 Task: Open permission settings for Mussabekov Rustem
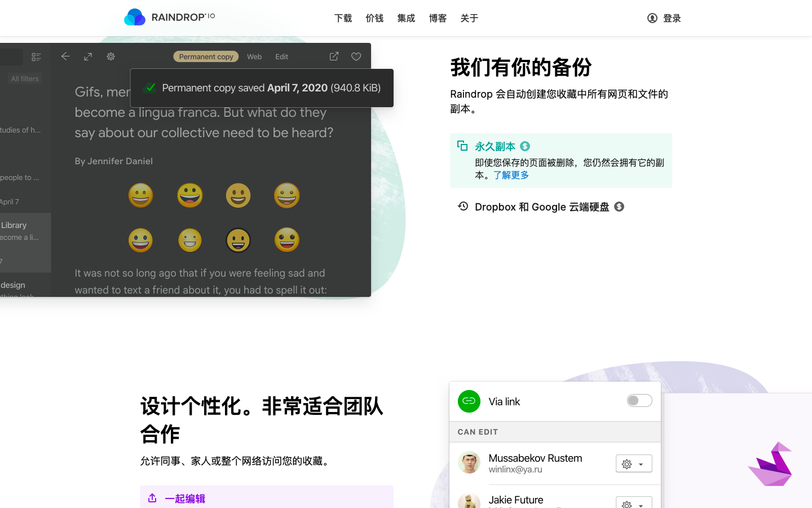tap(626, 463)
